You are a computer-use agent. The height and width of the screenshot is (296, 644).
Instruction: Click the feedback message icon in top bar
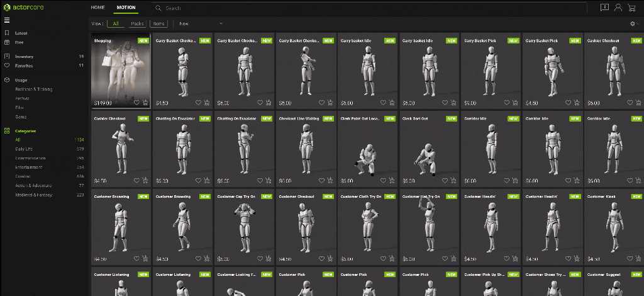click(604, 8)
